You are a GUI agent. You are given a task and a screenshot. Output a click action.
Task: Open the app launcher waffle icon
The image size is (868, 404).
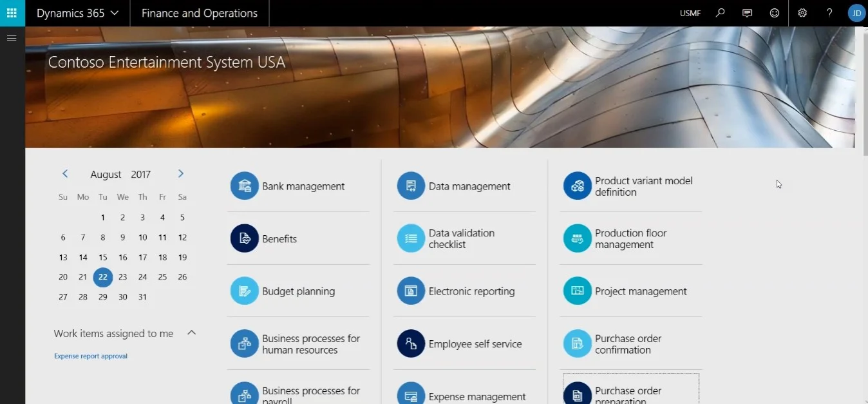(12, 13)
